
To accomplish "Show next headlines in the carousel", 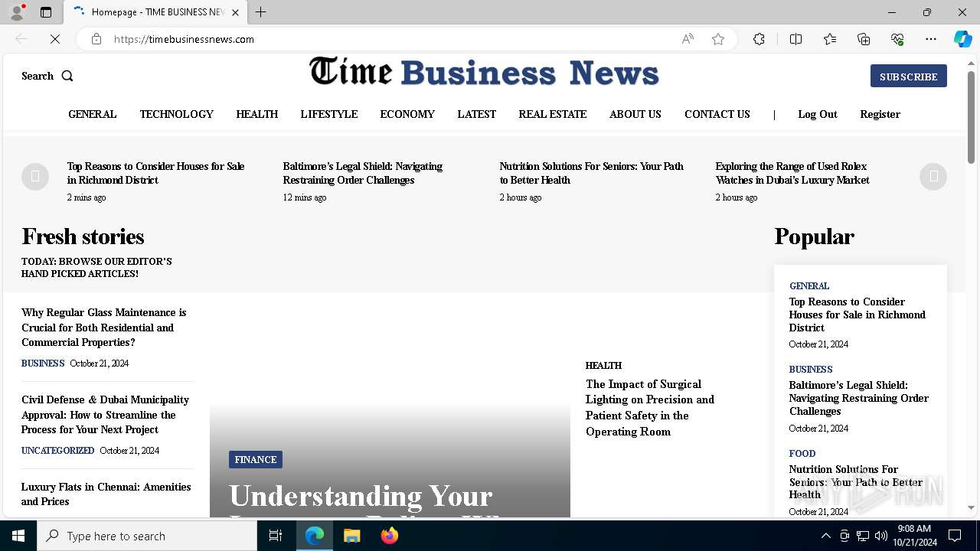I will click(x=933, y=177).
